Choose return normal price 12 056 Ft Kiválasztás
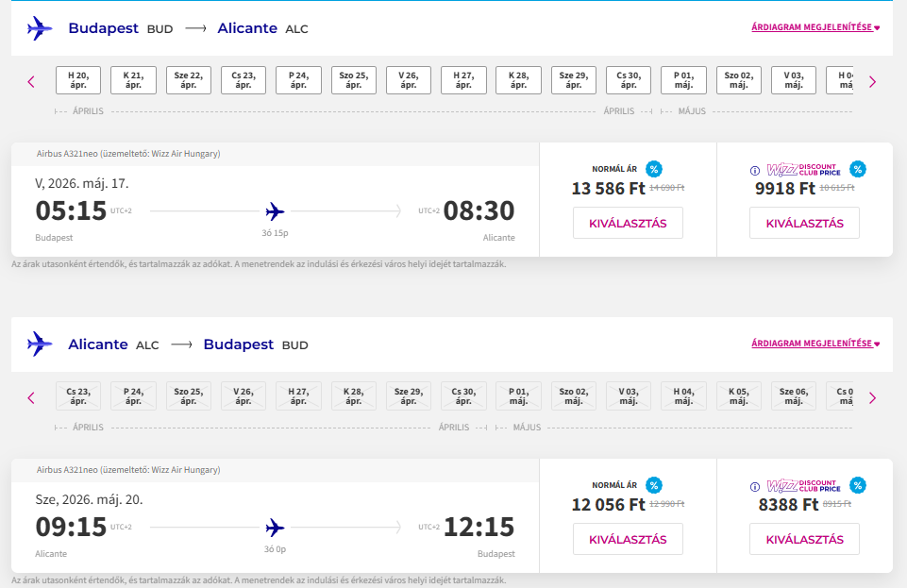This screenshot has width=907, height=588. [x=628, y=540]
